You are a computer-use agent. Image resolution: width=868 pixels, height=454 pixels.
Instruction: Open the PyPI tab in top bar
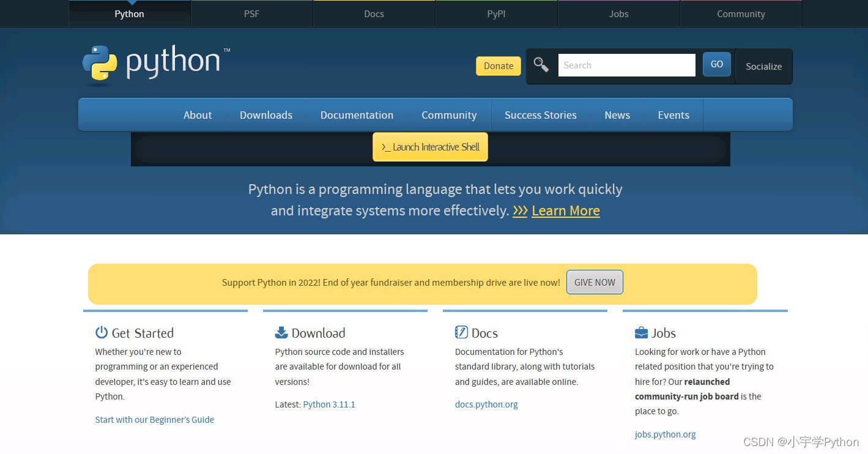497,13
